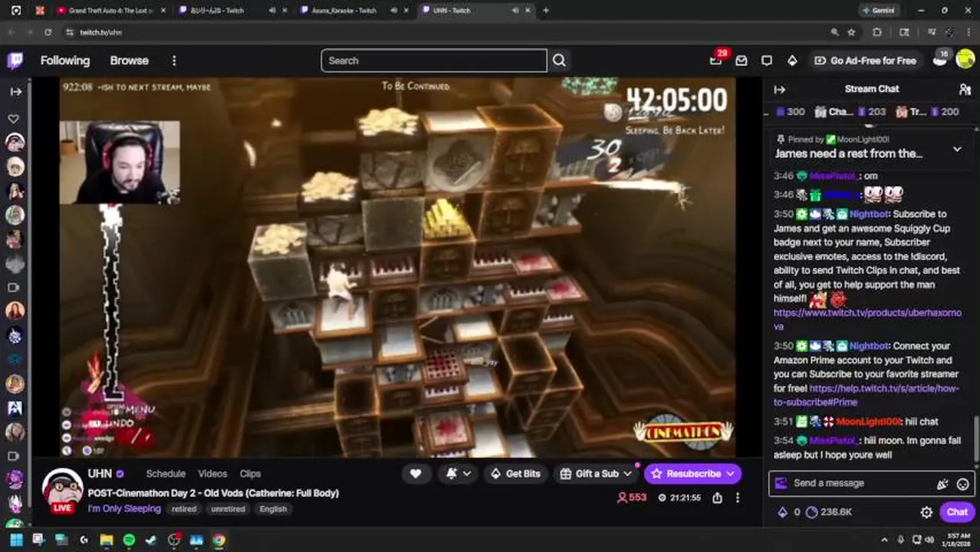Open the mail envelope icon in top bar
980x552 pixels.
click(x=742, y=61)
